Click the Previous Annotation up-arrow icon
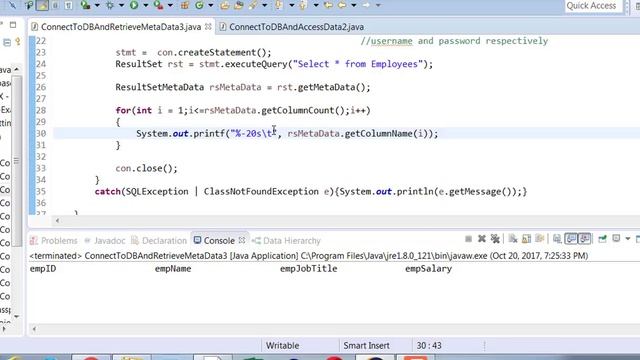This screenshot has width=640, height=360. pos(303,5)
